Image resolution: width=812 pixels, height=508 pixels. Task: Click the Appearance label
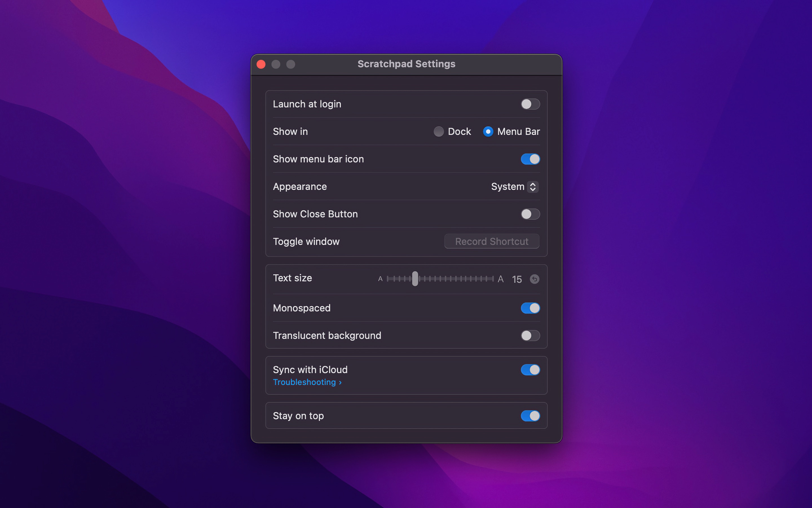(300, 187)
